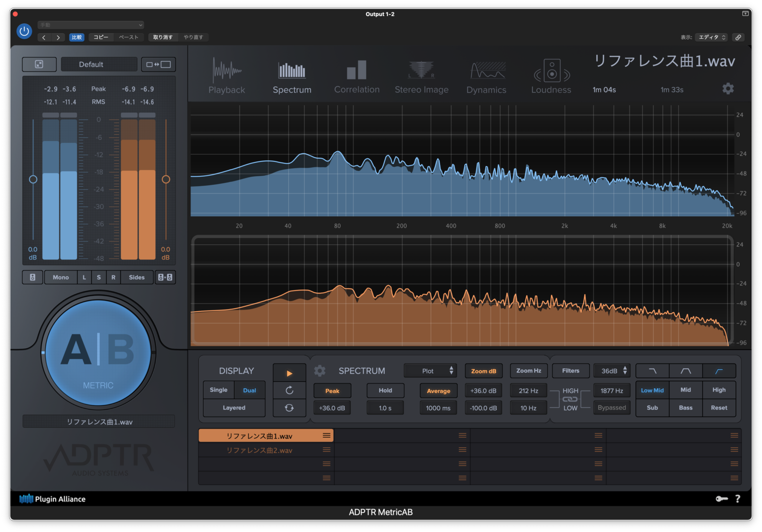
Task: Switch Display to Dual mode
Action: click(x=250, y=390)
